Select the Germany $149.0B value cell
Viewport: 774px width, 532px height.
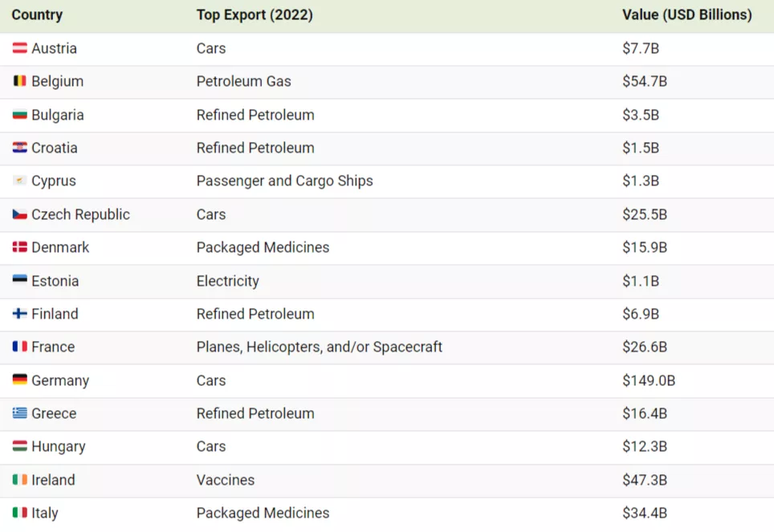click(648, 380)
